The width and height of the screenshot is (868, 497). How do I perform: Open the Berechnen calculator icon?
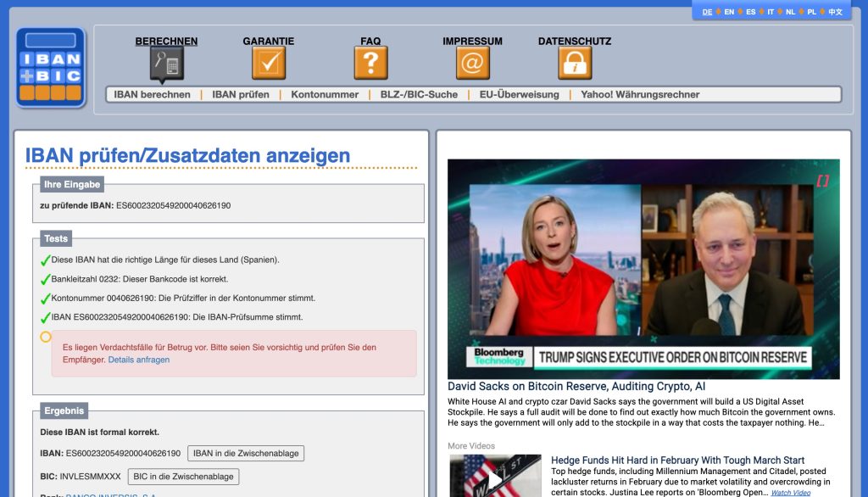pos(167,64)
